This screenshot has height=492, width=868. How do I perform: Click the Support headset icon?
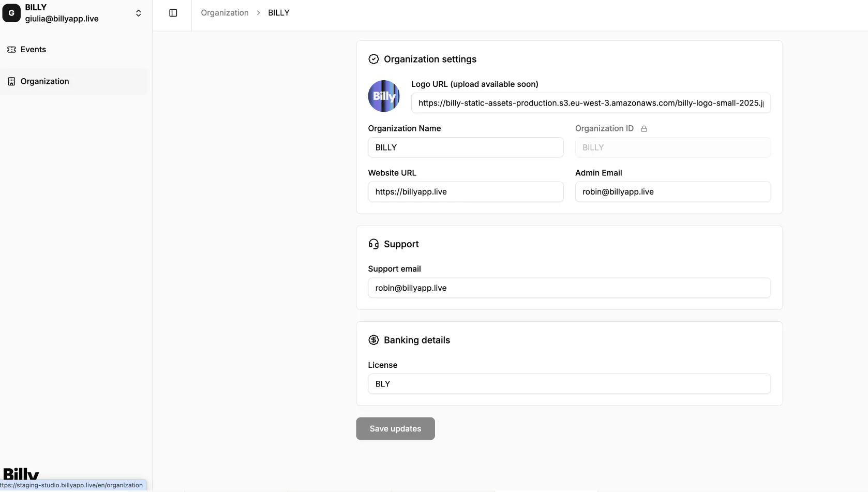[x=373, y=244]
